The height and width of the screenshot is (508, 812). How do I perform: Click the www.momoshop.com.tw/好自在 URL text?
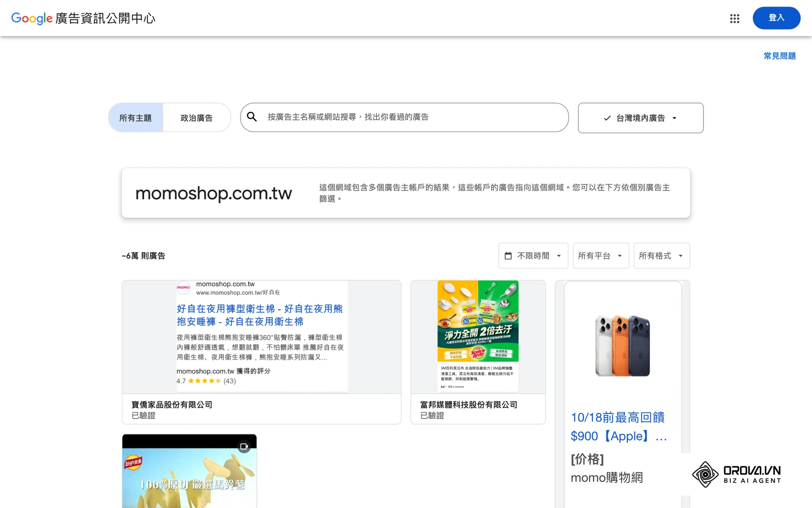click(x=238, y=293)
